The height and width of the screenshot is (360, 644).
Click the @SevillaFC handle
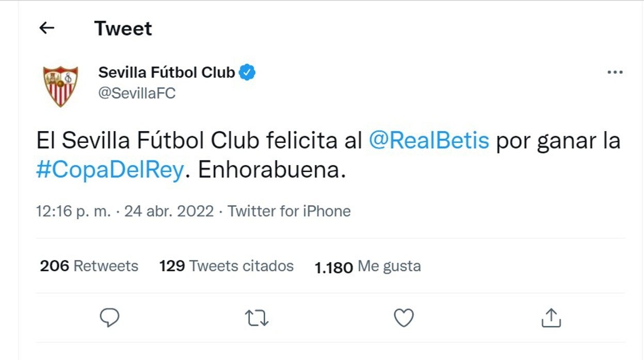pos(136,92)
